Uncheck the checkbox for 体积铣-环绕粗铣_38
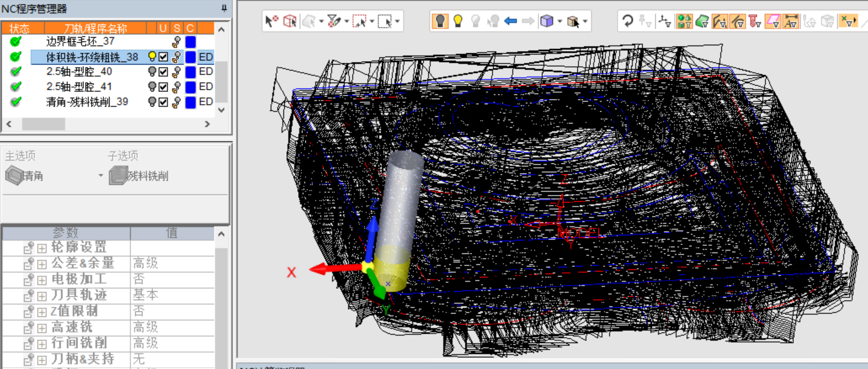 pyautogui.click(x=163, y=57)
